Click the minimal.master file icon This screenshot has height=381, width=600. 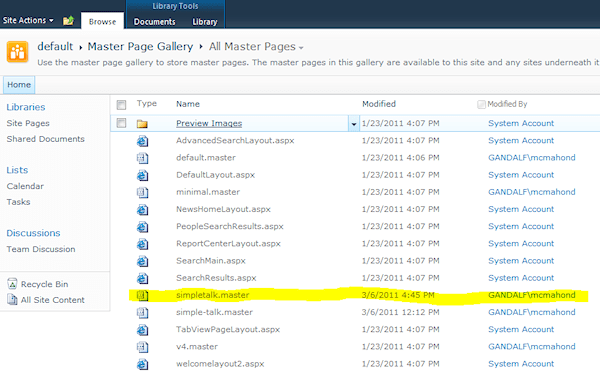(x=142, y=192)
